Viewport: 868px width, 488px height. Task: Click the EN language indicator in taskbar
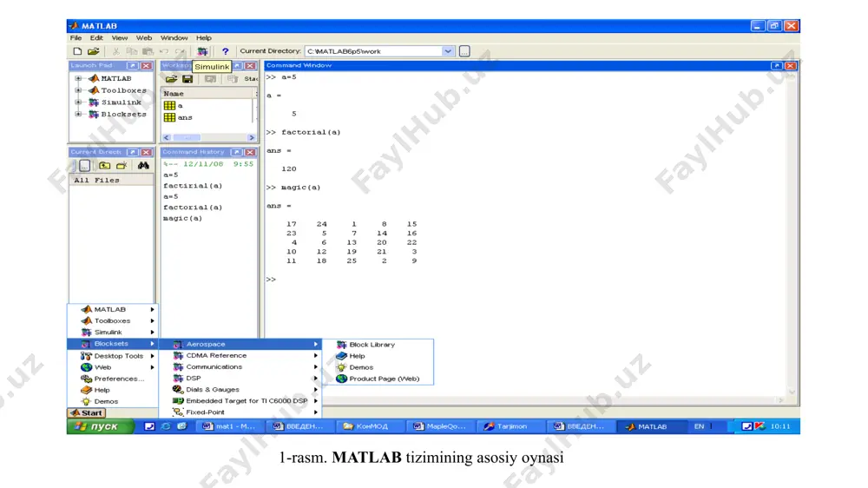tap(699, 426)
